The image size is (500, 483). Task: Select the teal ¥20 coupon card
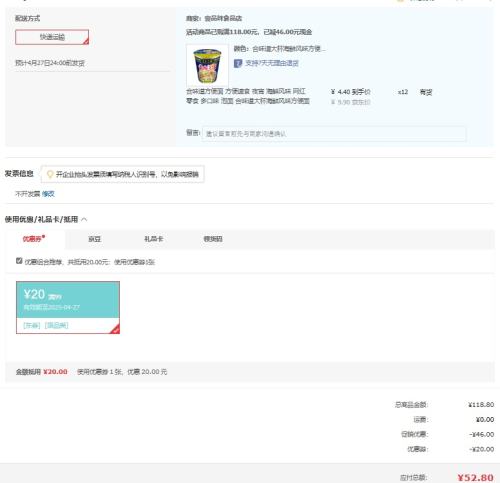[68, 307]
